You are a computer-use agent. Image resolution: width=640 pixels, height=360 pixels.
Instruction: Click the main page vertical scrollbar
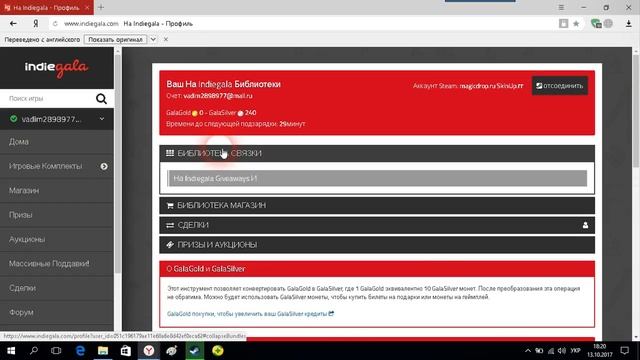click(636, 110)
